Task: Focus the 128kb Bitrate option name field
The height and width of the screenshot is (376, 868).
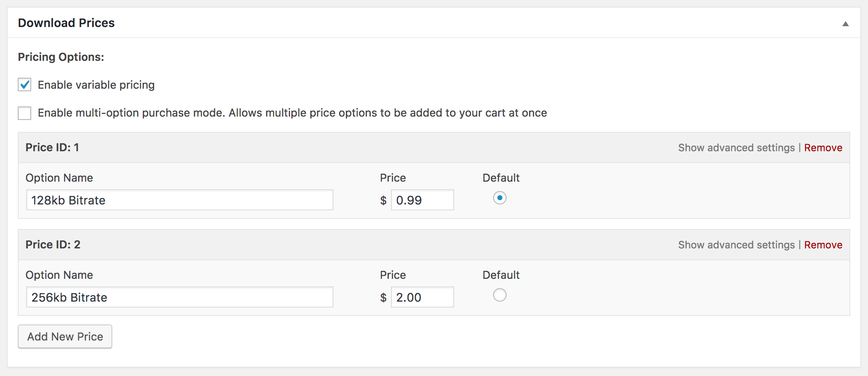Action: (x=180, y=200)
